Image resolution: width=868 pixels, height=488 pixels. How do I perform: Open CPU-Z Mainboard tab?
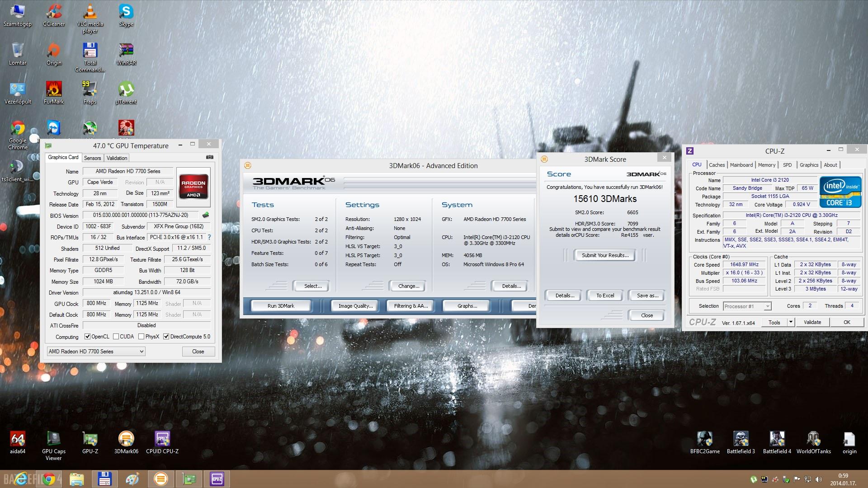tap(741, 165)
